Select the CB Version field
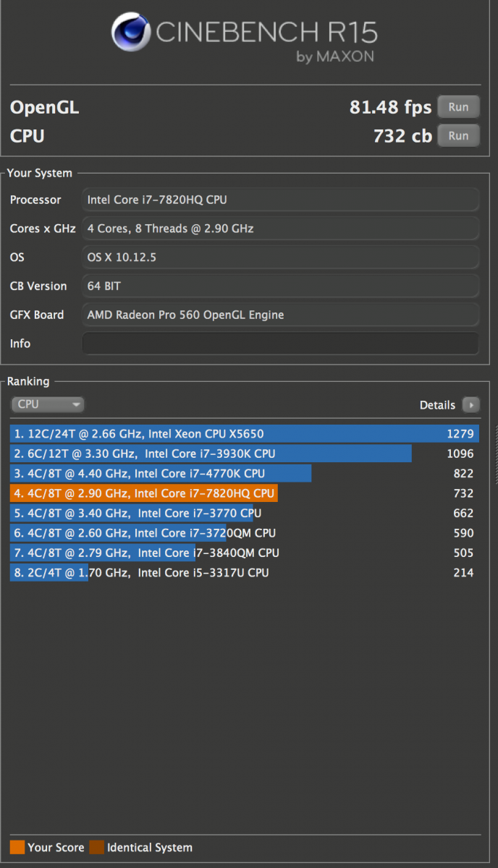 click(280, 286)
